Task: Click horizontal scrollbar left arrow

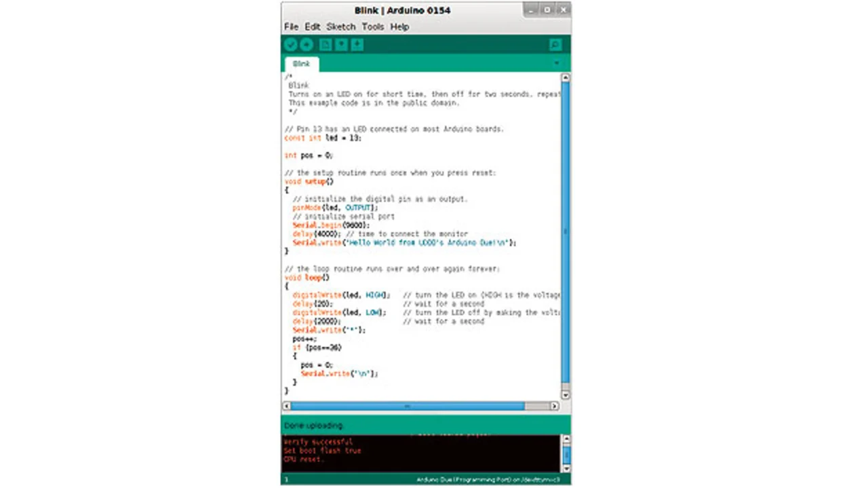Action: tap(287, 406)
